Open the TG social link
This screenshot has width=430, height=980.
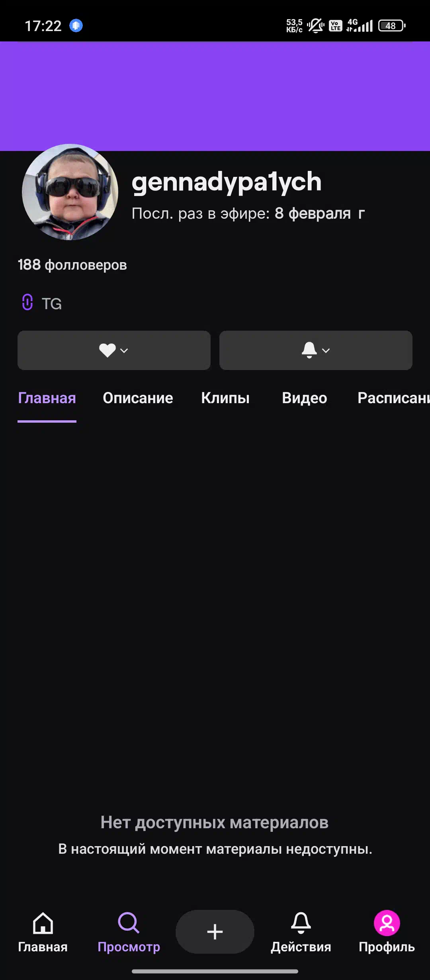point(52,304)
